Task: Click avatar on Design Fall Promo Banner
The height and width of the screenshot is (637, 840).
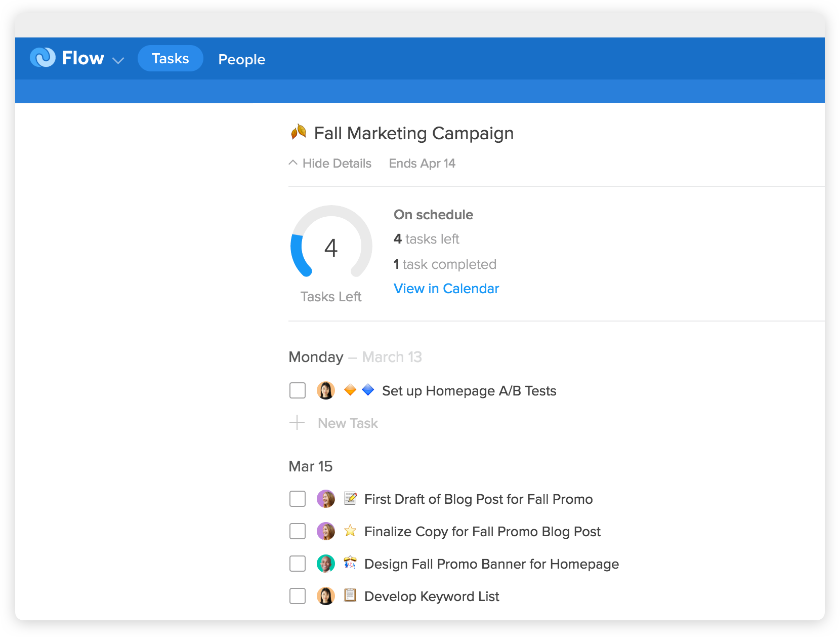Action: click(326, 564)
